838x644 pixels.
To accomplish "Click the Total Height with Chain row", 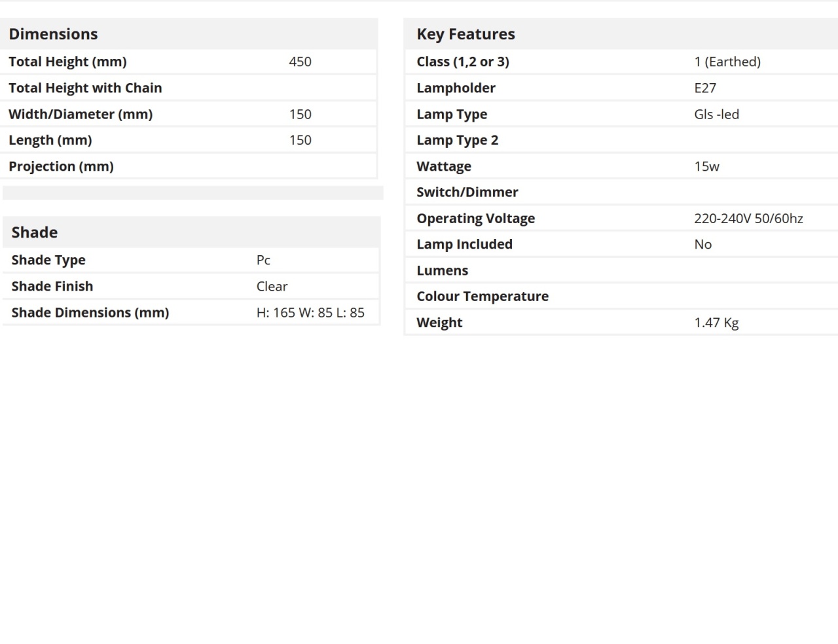I will (189, 88).
